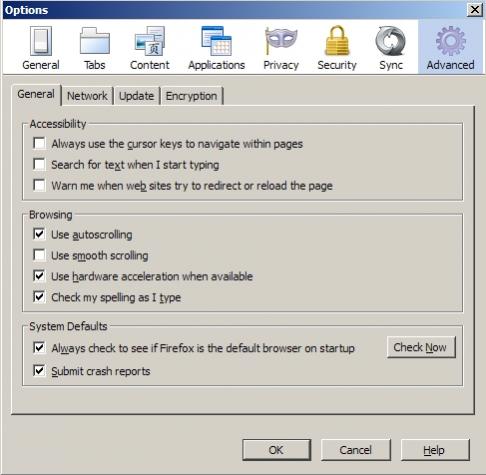
Task: Open the Tabs options panel
Action: pos(95,48)
